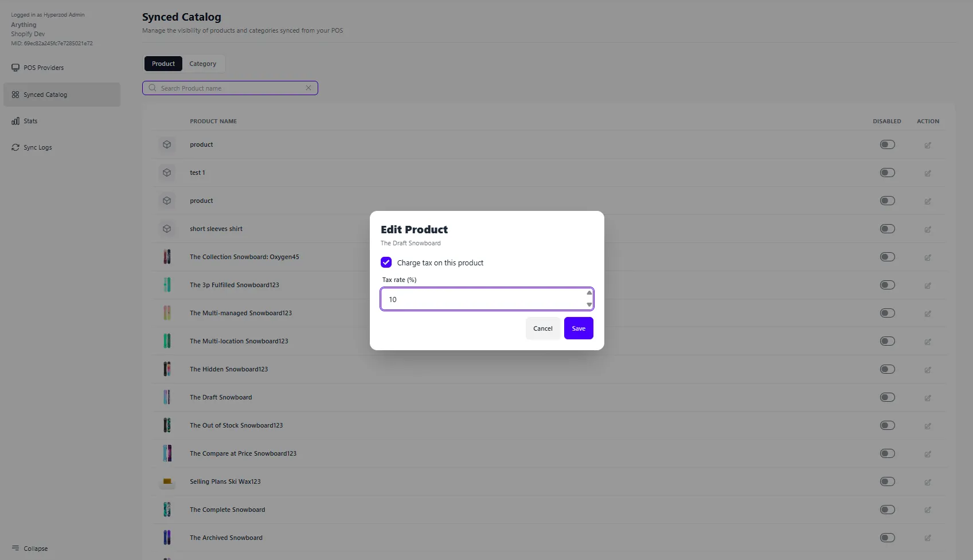973x560 pixels.
Task: Click The Complete Snowboard name
Action: (228, 510)
